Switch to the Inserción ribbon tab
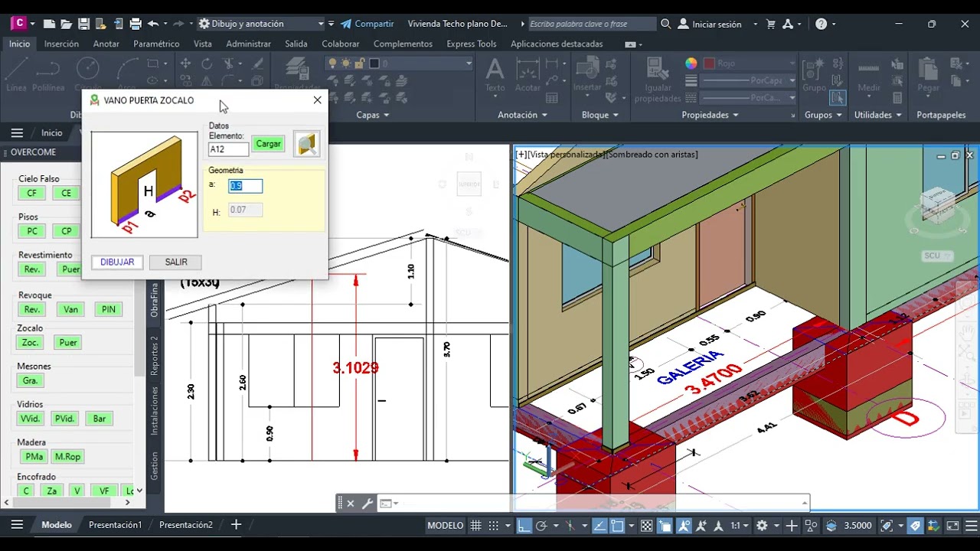The image size is (980, 551). tap(61, 44)
